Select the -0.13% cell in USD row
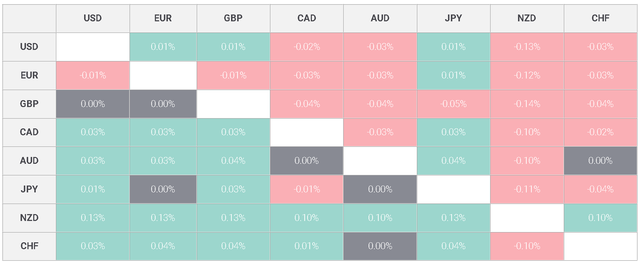Screen dimensions: 644x264 (x=527, y=47)
